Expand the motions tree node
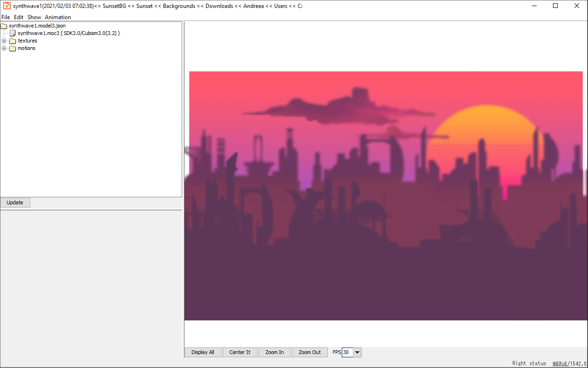 coord(4,49)
